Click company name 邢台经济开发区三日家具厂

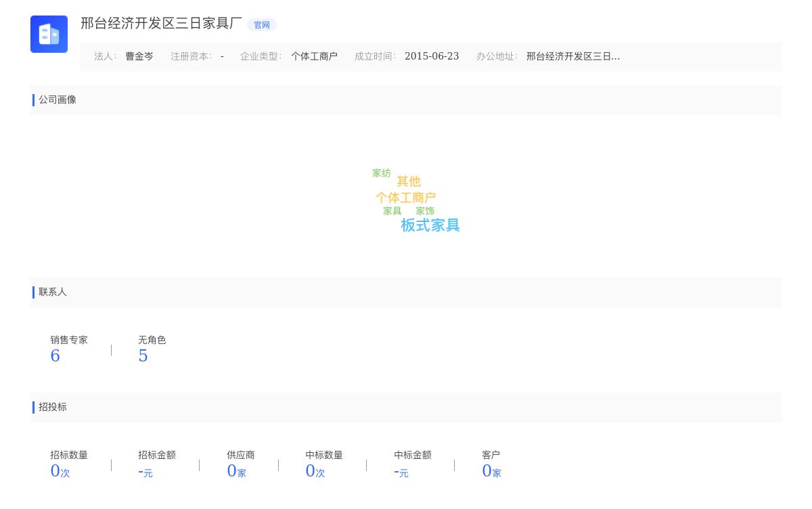point(161,23)
